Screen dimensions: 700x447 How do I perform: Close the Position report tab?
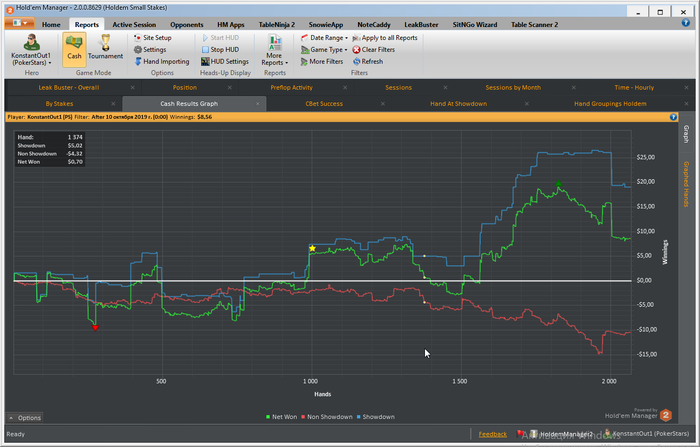point(229,88)
